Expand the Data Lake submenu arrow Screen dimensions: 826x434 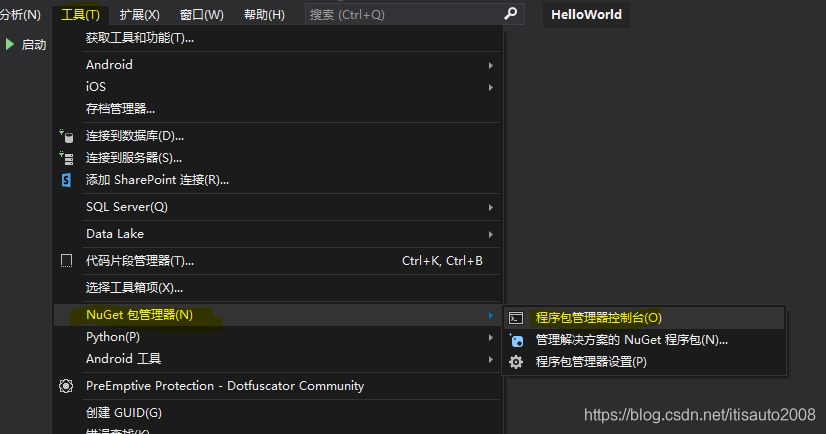(x=490, y=234)
